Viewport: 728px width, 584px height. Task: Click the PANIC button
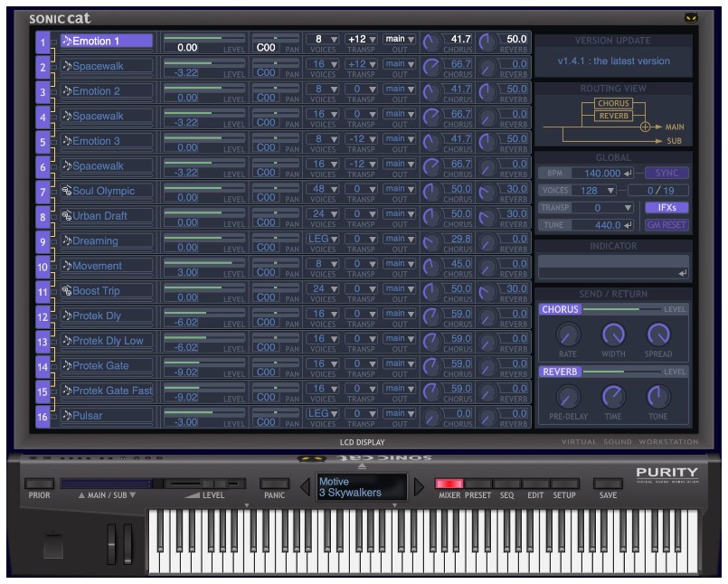tap(274, 484)
